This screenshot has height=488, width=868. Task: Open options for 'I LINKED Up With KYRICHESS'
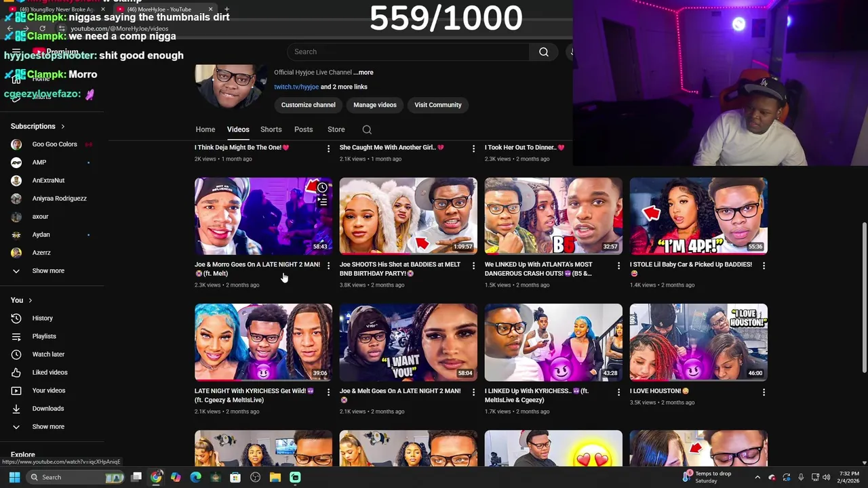618,392
